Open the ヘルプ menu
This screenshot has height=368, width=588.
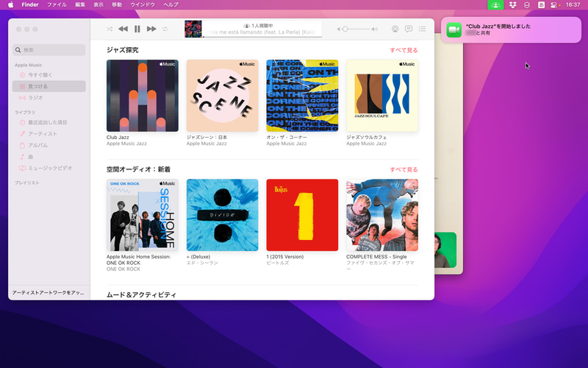pyautogui.click(x=171, y=5)
